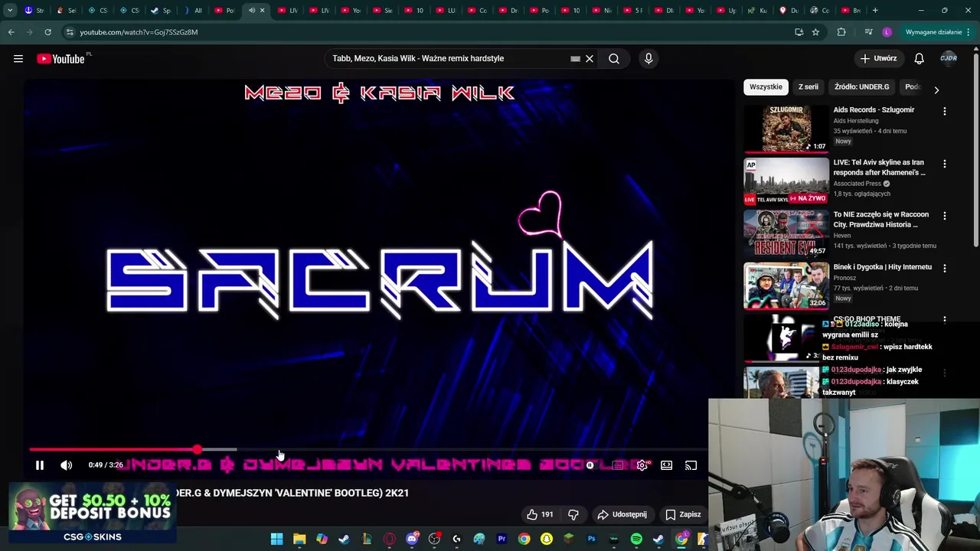This screenshot has width=980, height=551.
Task: Toggle subtitles captions button
Action: tap(617, 465)
